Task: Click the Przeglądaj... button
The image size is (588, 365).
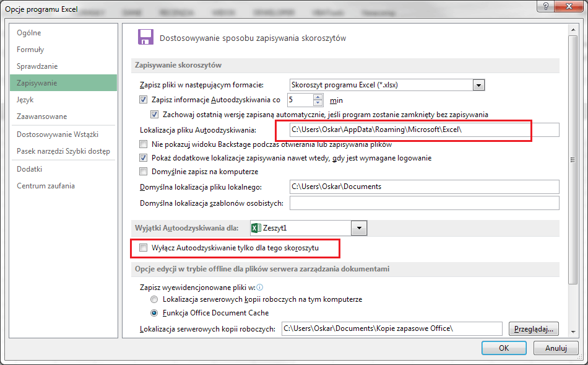Action: 534,328
